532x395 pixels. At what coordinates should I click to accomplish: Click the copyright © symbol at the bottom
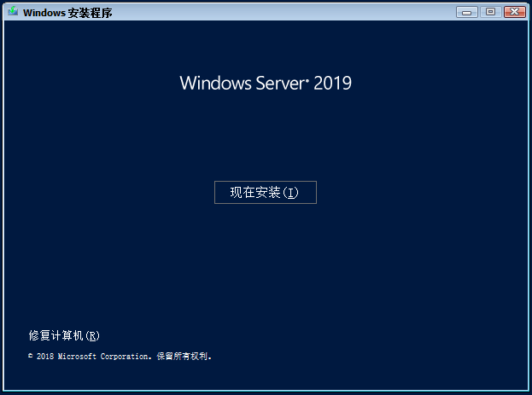(x=31, y=357)
